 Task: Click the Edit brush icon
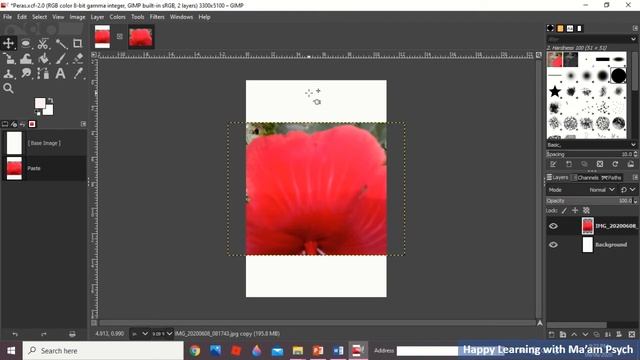point(553,164)
